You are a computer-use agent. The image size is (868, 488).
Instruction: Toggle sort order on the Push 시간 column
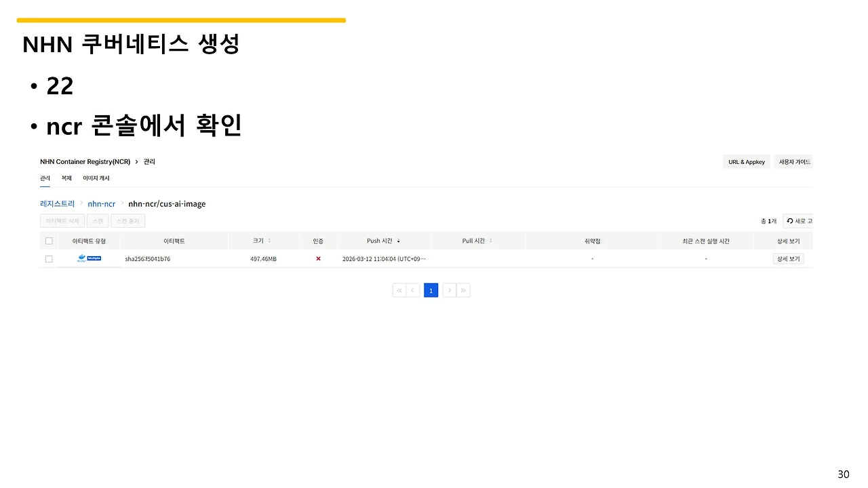[398, 241]
